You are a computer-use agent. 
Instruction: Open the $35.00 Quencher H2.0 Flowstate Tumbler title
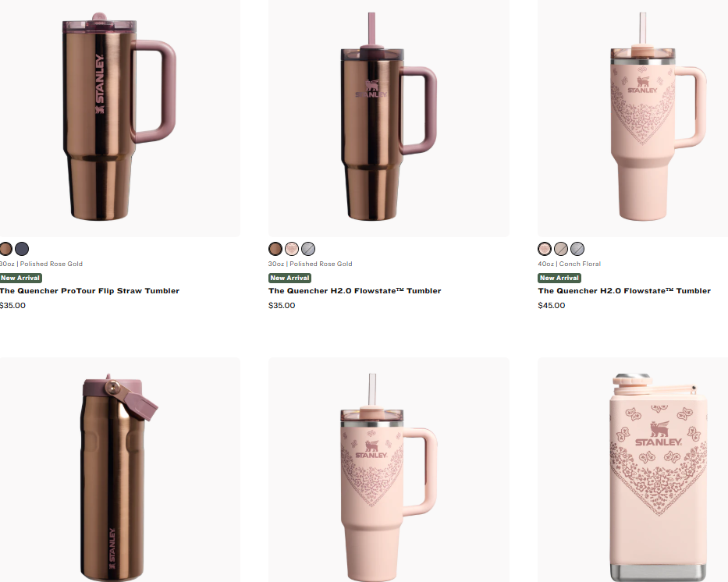coord(355,291)
